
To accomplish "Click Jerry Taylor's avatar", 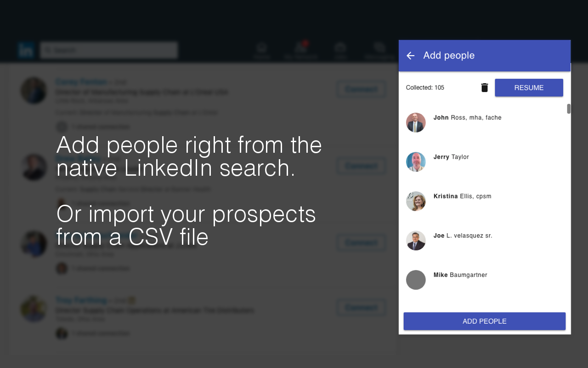I will pos(416,162).
